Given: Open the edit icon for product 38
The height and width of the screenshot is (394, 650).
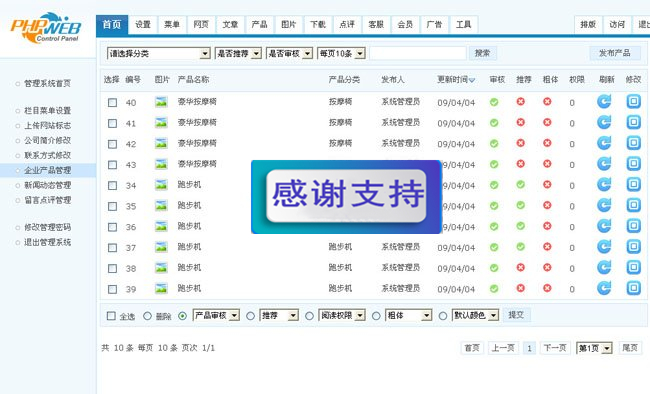Looking at the screenshot, I should click(x=633, y=268).
